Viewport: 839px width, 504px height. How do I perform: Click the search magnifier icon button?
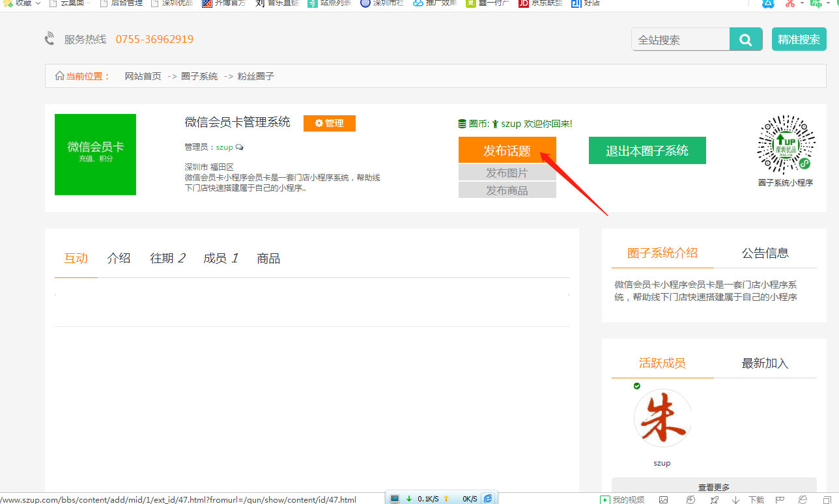pos(745,40)
